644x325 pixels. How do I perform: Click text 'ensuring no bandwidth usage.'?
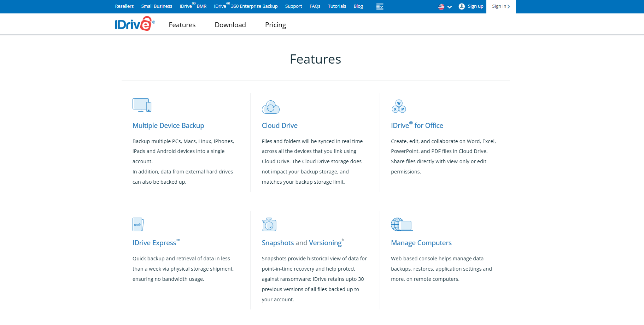tap(168, 279)
